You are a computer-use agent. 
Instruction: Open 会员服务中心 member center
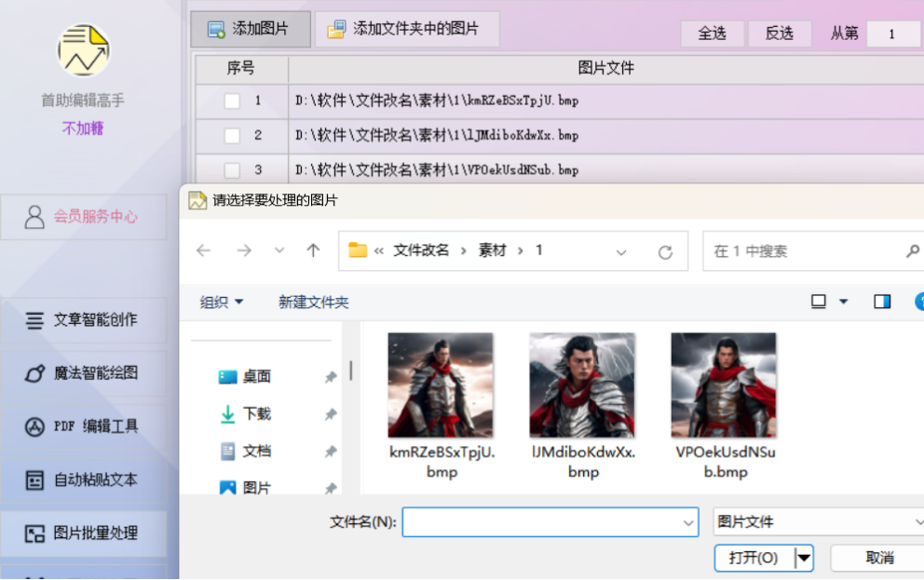pyautogui.click(x=84, y=217)
